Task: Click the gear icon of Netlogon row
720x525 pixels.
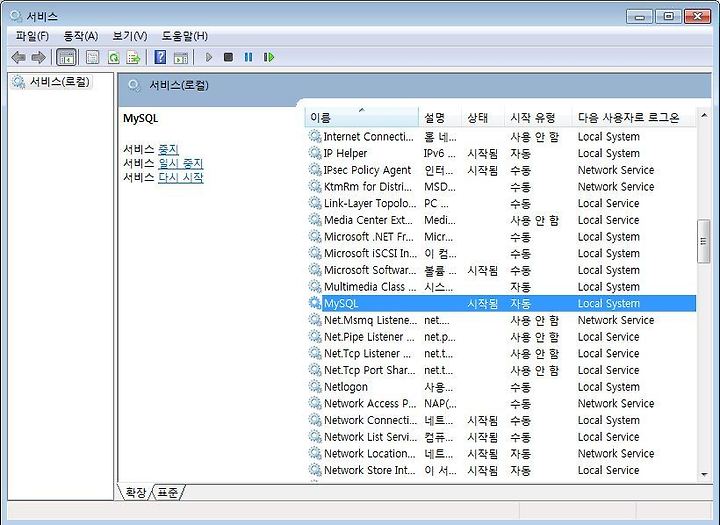Action: (x=315, y=386)
